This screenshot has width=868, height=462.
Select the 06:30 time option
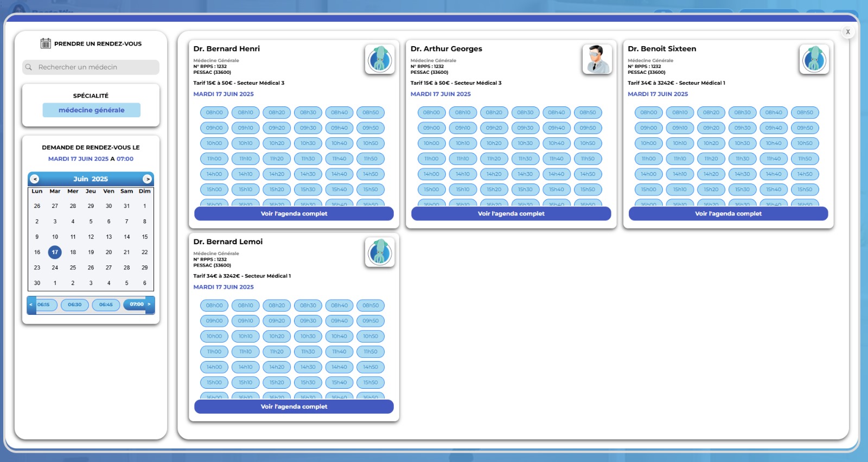coord(75,305)
